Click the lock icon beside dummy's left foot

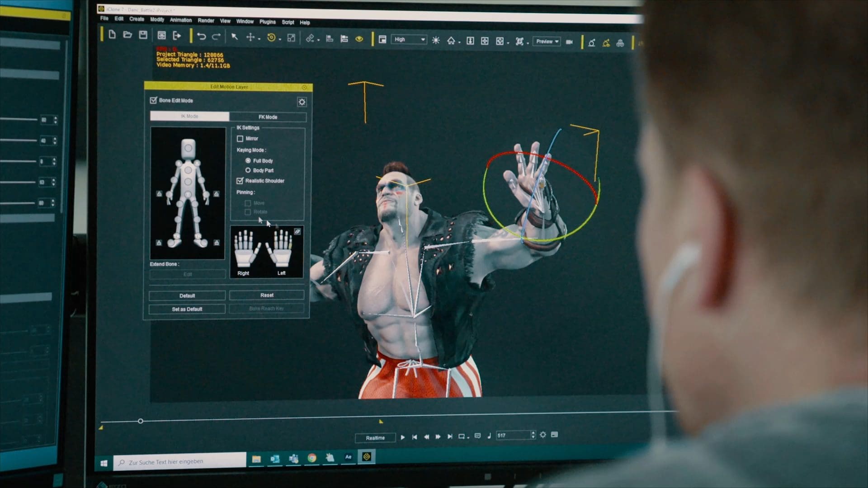point(217,243)
